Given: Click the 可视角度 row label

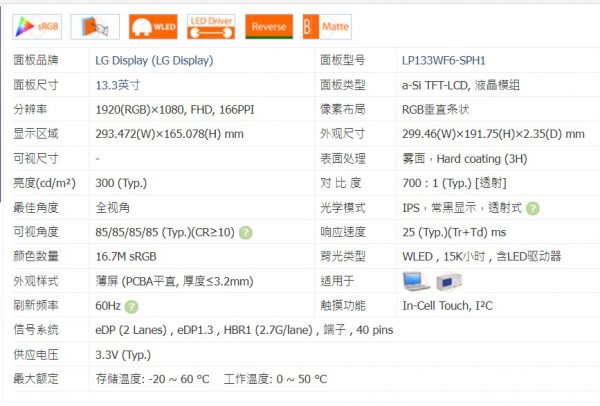Looking at the screenshot, I should [36, 232].
